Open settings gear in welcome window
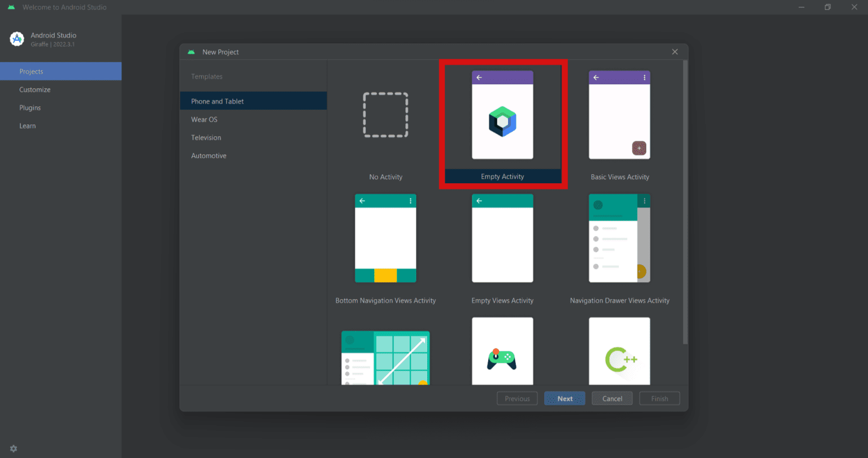 point(14,448)
